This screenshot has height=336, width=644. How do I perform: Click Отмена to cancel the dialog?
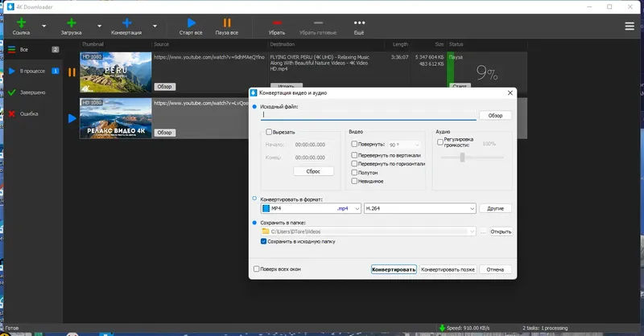[x=495, y=269]
